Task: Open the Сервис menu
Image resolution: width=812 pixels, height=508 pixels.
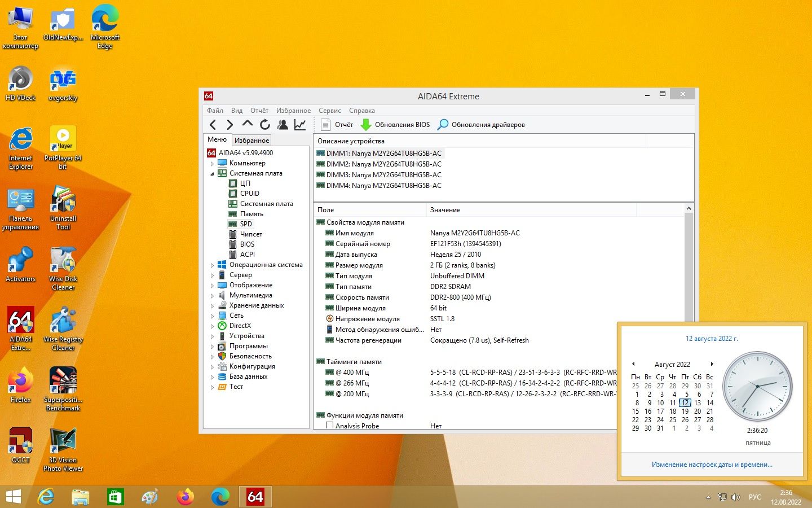Action: coord(329,111)
